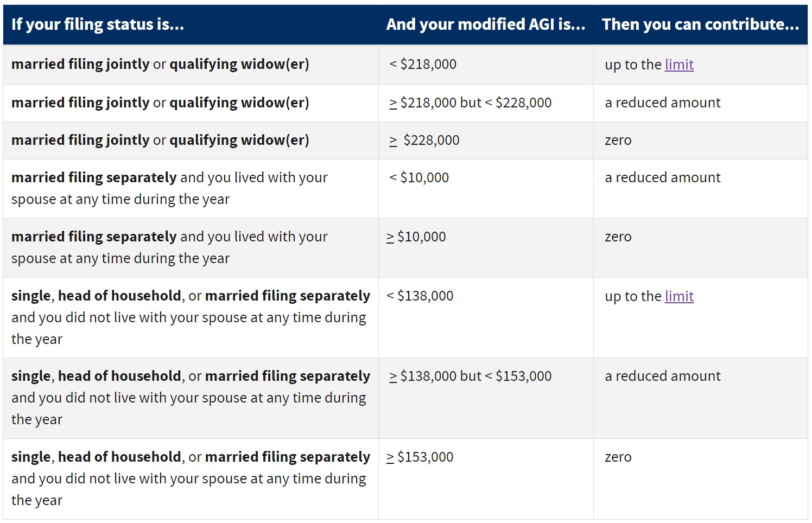Open the limit link in the single filers row
Screen dimensions: 812x523
pos(679,296)
